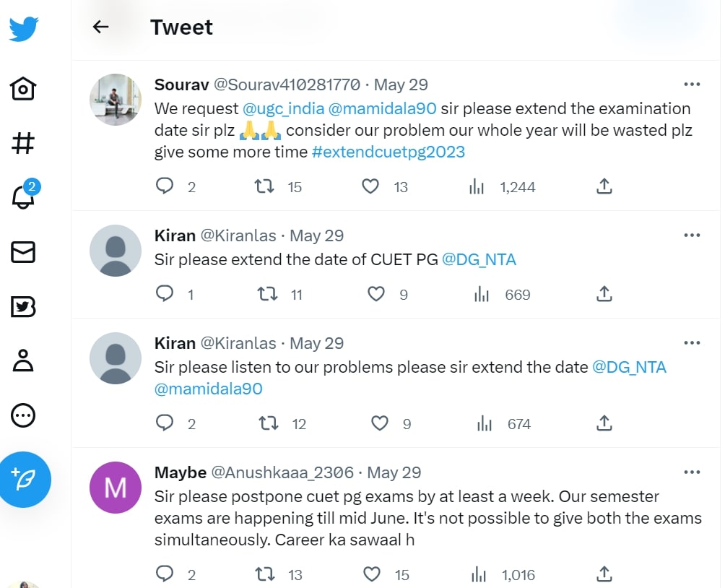Open the @ugc_india mention link
The image size is (725, 588).
283,108
